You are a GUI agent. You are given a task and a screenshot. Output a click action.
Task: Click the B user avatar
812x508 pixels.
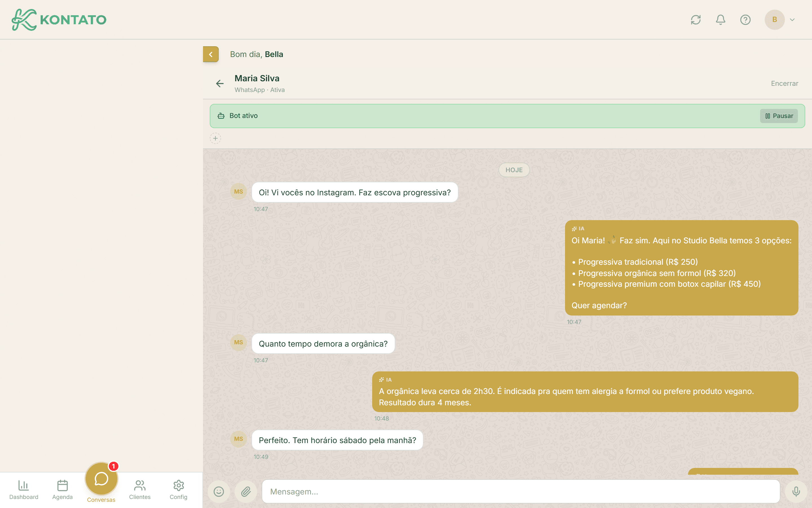click(775, 20)
